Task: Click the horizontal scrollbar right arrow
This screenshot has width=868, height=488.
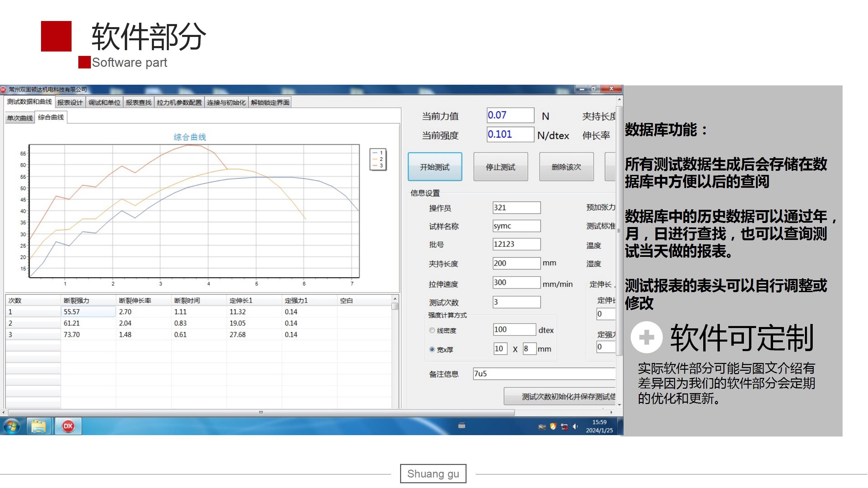Action: [x=611, y=412]
